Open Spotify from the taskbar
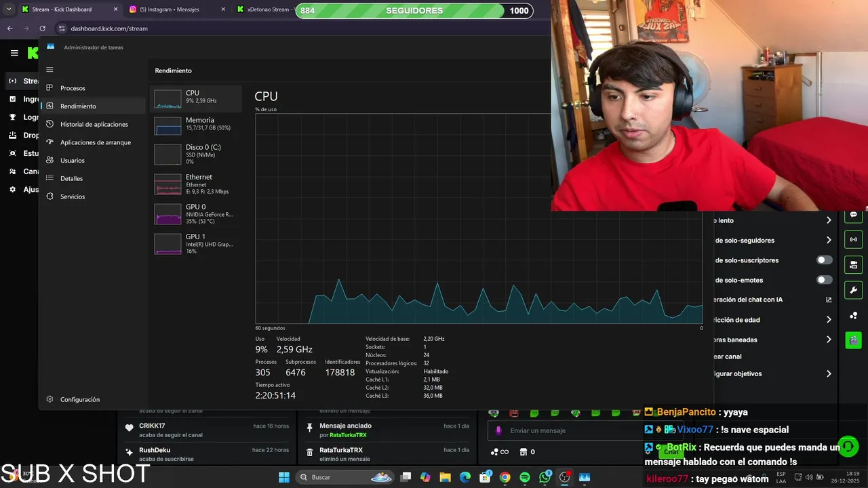 coord(525,477)
